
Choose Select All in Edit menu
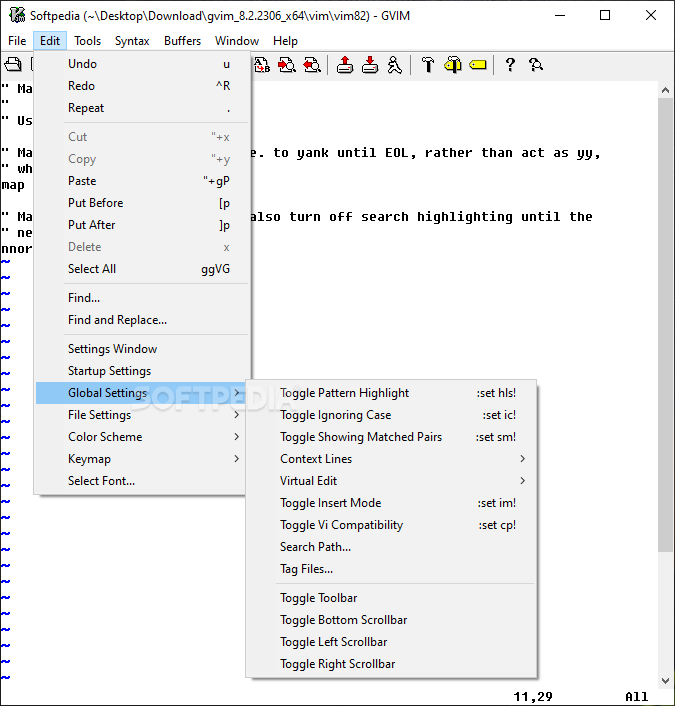tap(142, 269)
